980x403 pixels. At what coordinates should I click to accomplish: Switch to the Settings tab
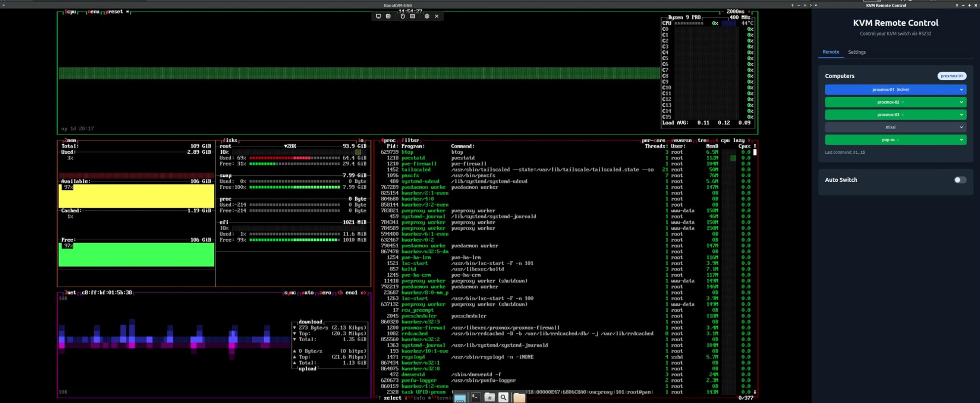(856, 52)
